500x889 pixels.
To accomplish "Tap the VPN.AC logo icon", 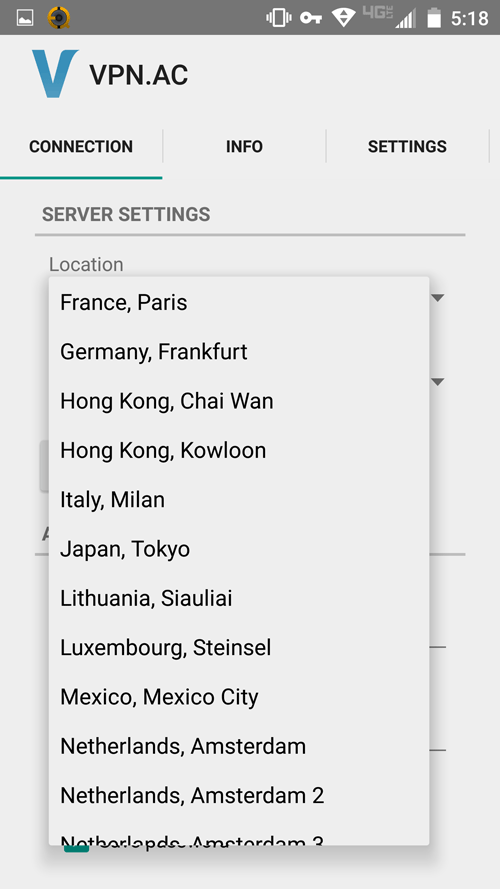I will point(55,74).
